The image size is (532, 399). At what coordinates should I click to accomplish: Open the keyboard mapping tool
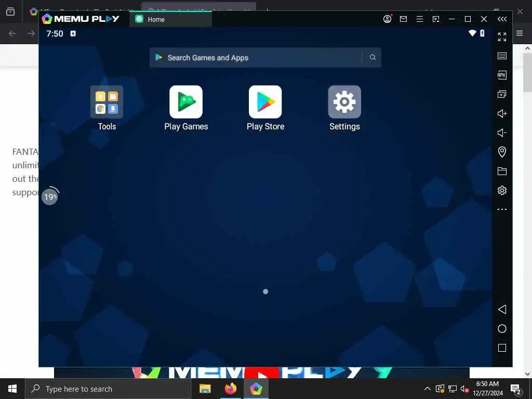(x=502, y=56)
